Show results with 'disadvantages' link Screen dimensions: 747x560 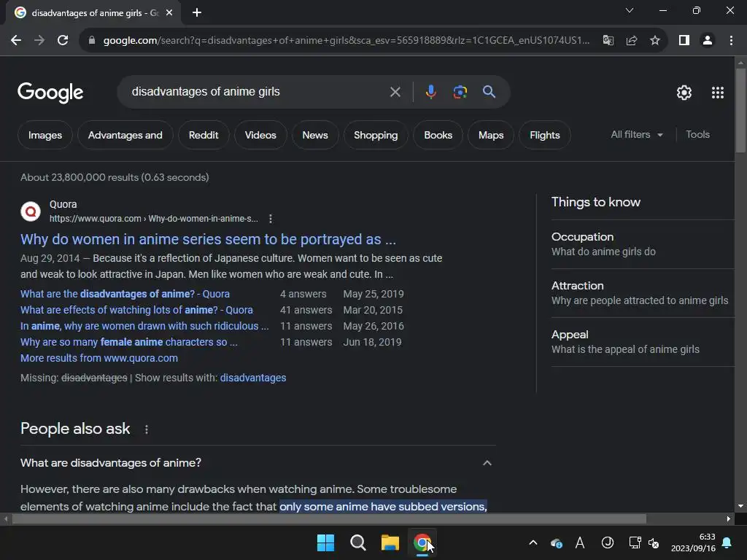click(253, 378)
